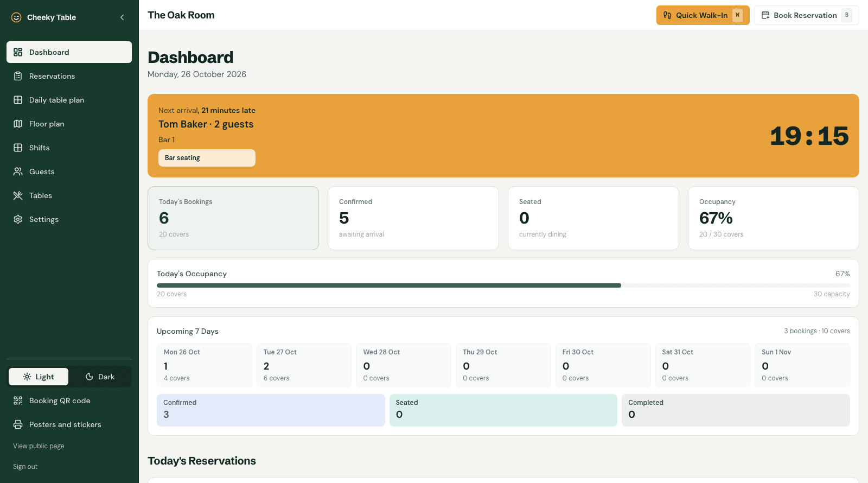Click Tom Baker next arrival banner

tap(503, 136)
